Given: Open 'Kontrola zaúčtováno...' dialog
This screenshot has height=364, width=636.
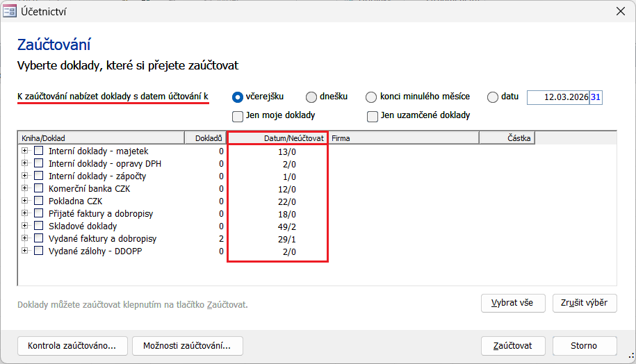Looking at the screenshot, I should coord(72,346).
